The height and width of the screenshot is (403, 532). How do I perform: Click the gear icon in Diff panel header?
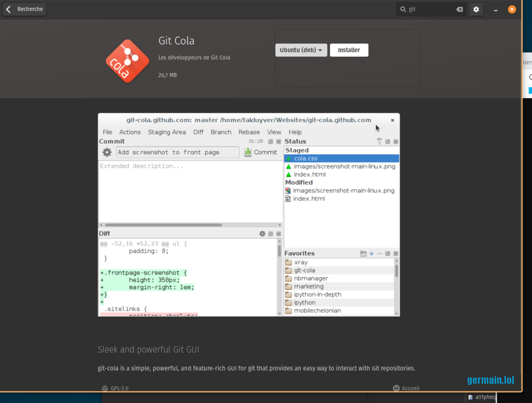[x=262, y=234]
